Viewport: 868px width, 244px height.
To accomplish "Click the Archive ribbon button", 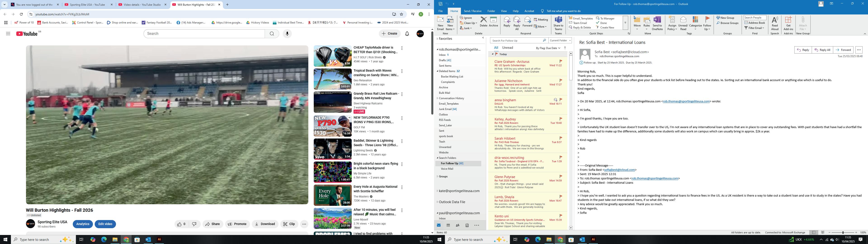I will pyautogui.click(x=493, y=22).
